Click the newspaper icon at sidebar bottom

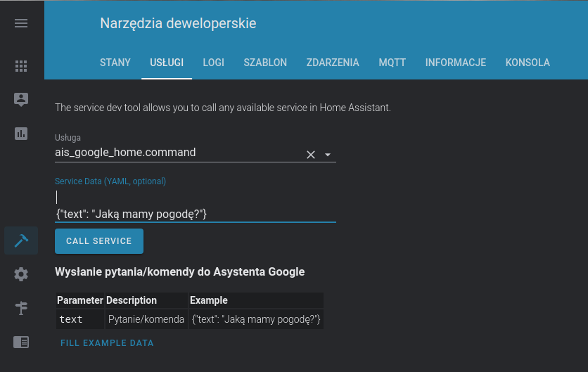(21, 342)
